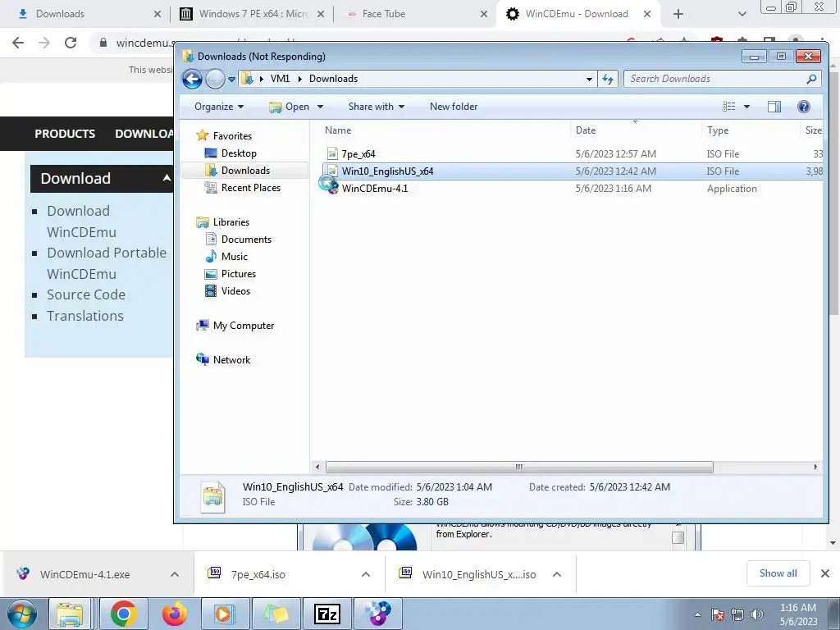Switch to the Downloads browser tab
This screenshot has width=840, height=630.
click(x=85, y=14)
